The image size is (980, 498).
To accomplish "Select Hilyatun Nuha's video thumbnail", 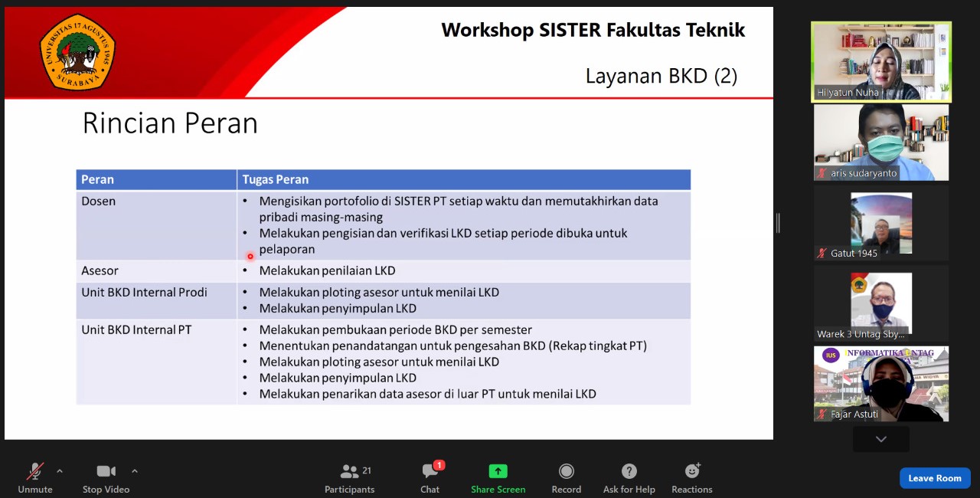I will point(880,61).
